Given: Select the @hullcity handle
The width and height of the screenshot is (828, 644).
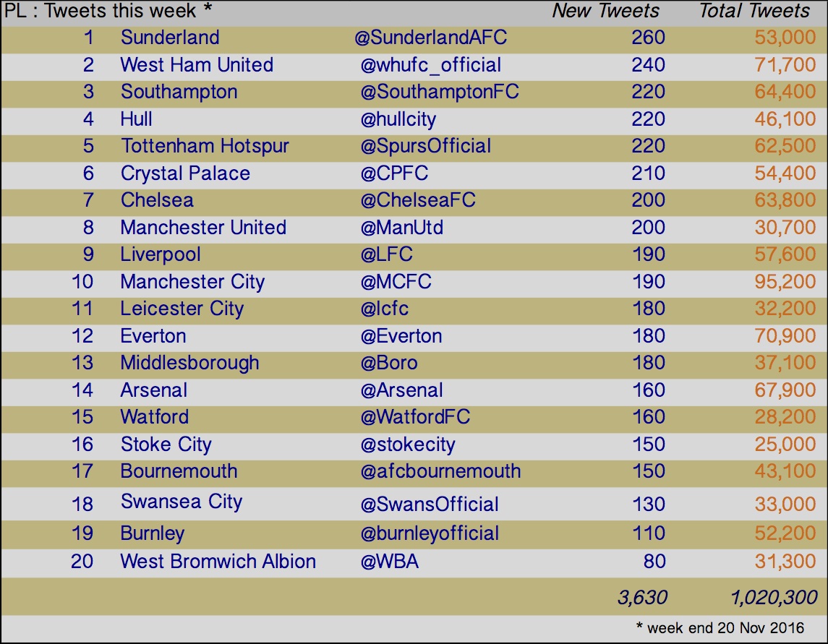Looking at the screenshot, I should [398, 119].
